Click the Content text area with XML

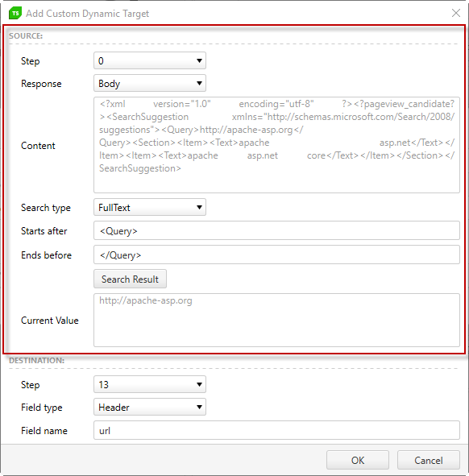click(x=276, y=145)
